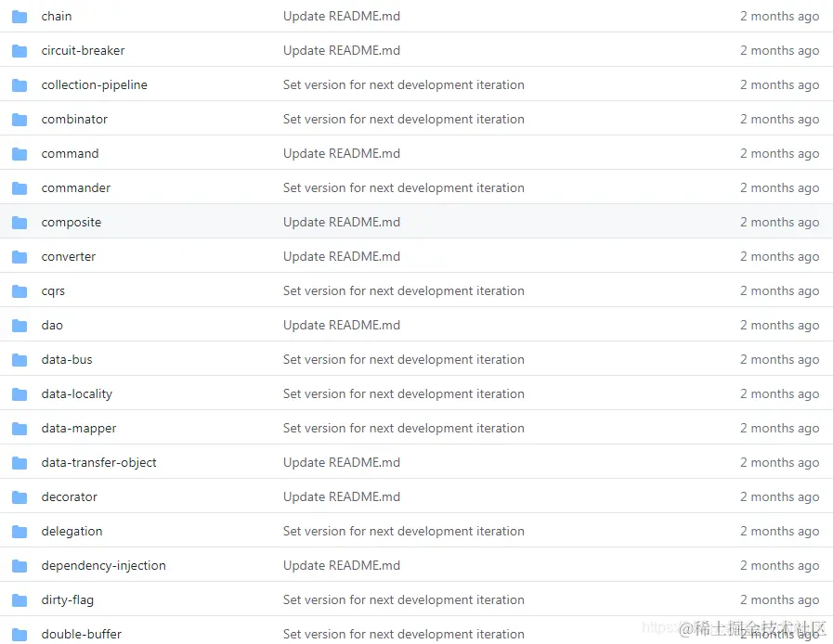Open 'Set version' commit message for commander
Viewport: 833px width, 644px height.
(x=404, y=188)
